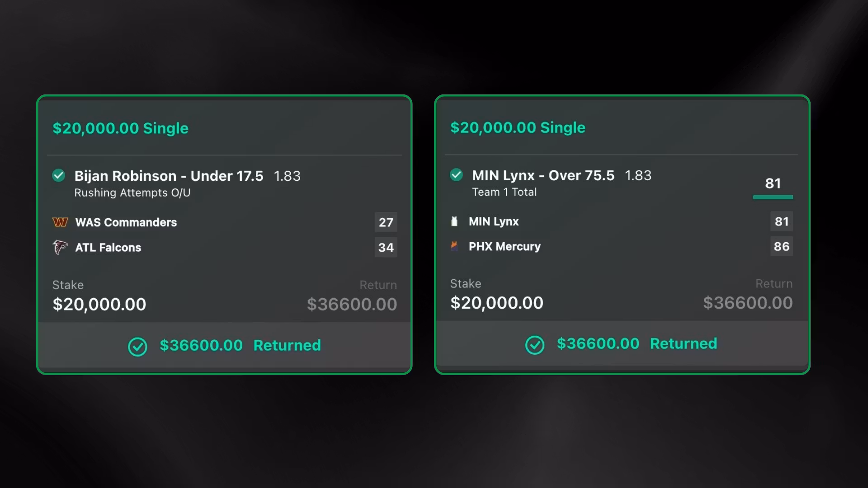
Task: Click the MIN Lynx jersey icon
Action: tap(454, 221)
